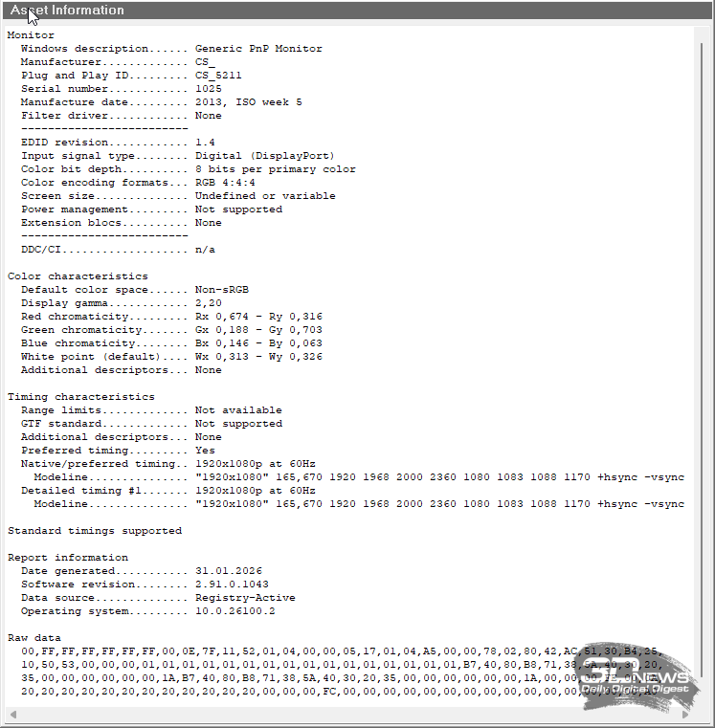Click the horizontal scrollbar right arrow
Screen dimensions: 715x728
click(x=685, y=714)
